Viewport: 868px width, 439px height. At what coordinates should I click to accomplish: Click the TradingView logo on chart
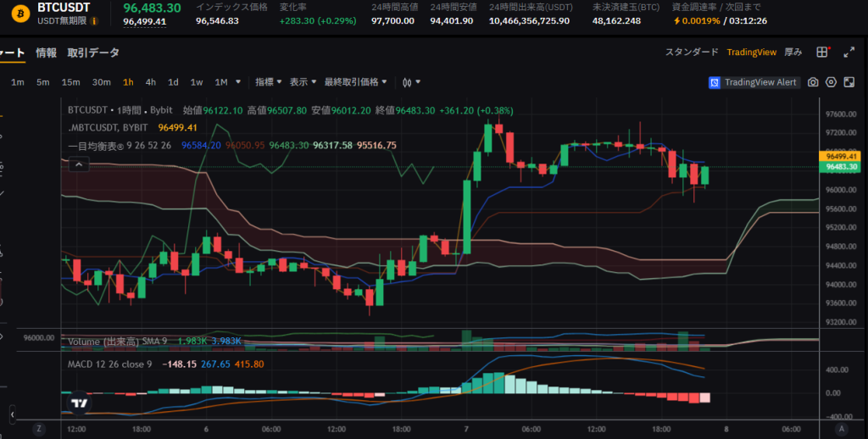point(79,403)
